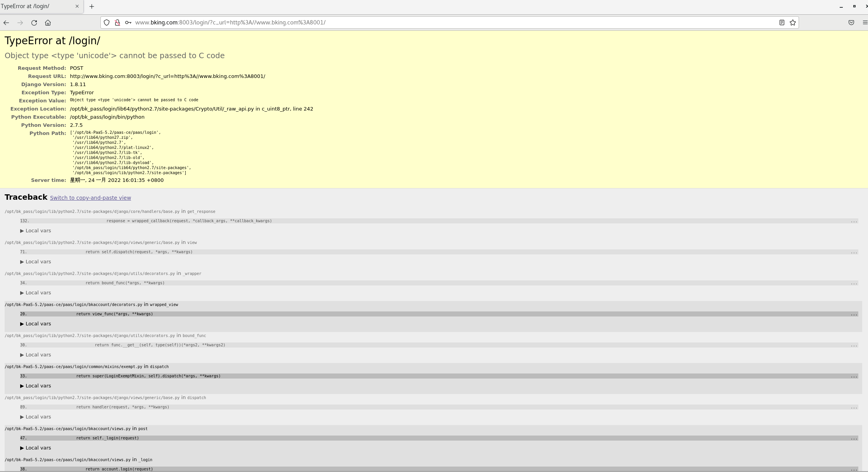Bookmark this page with star

point(793,22)
